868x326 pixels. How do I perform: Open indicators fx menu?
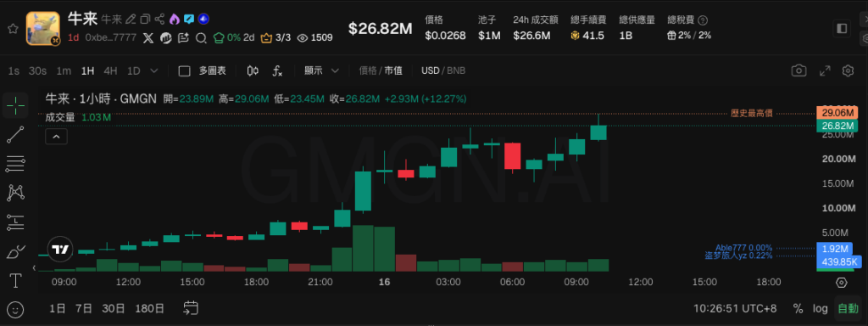coord(278,70)
